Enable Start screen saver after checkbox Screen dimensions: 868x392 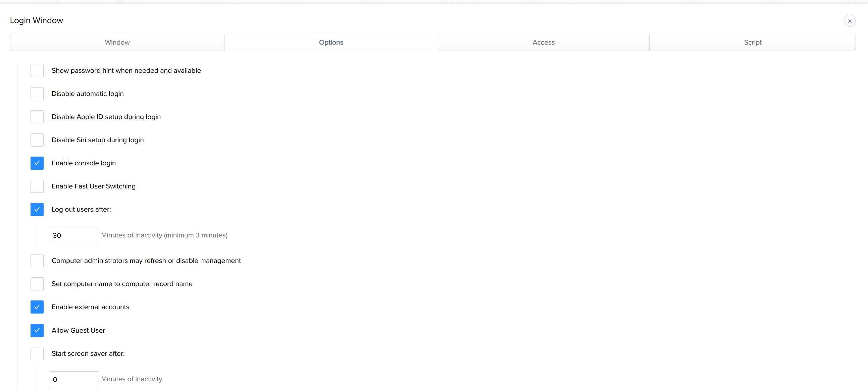pyautogui.click(x=37, y=354)
